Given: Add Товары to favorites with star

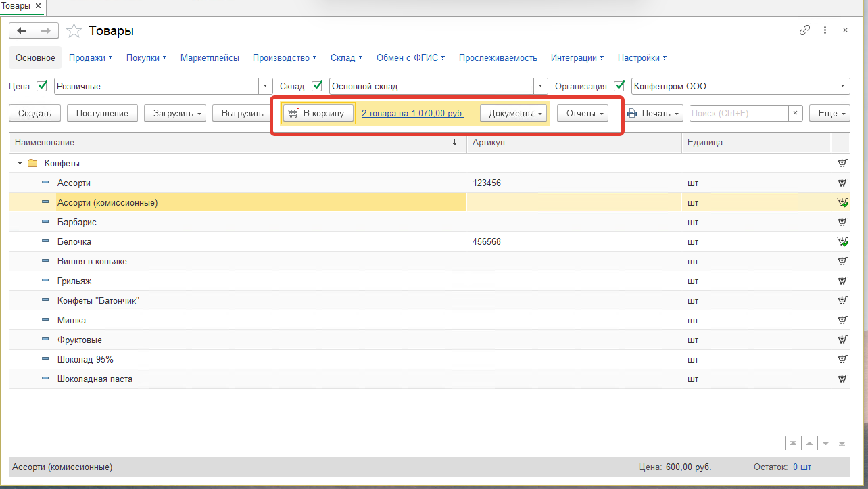Looking at the screenshot, I should [74, 31].
